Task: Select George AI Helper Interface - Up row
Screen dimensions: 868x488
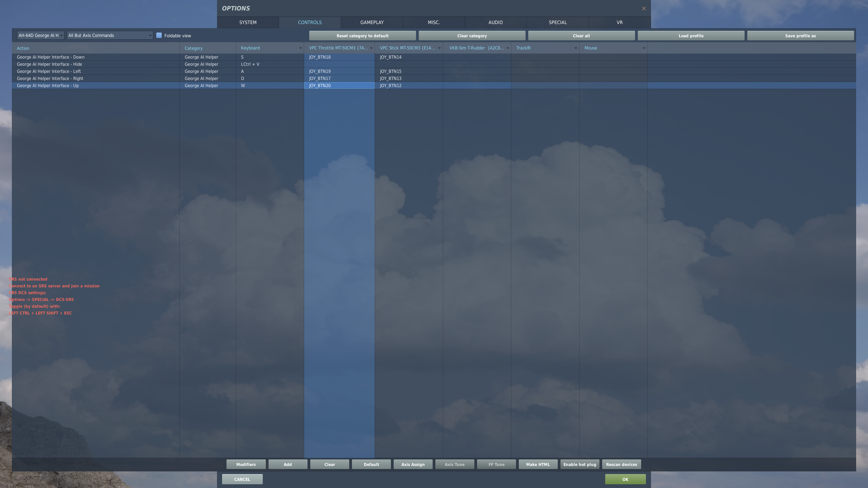Action: [x=434, y=85]
